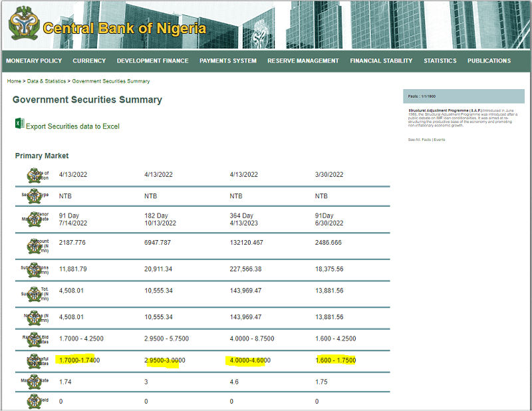Go to Home via breadcrumb
Screen dimensions: 532x411
[x=13, y=81]
